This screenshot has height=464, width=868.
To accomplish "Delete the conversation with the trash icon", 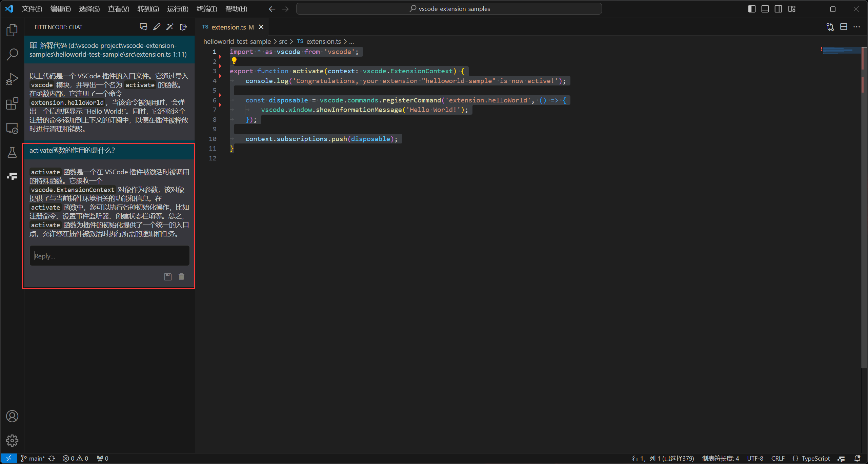I will [182, 276].
